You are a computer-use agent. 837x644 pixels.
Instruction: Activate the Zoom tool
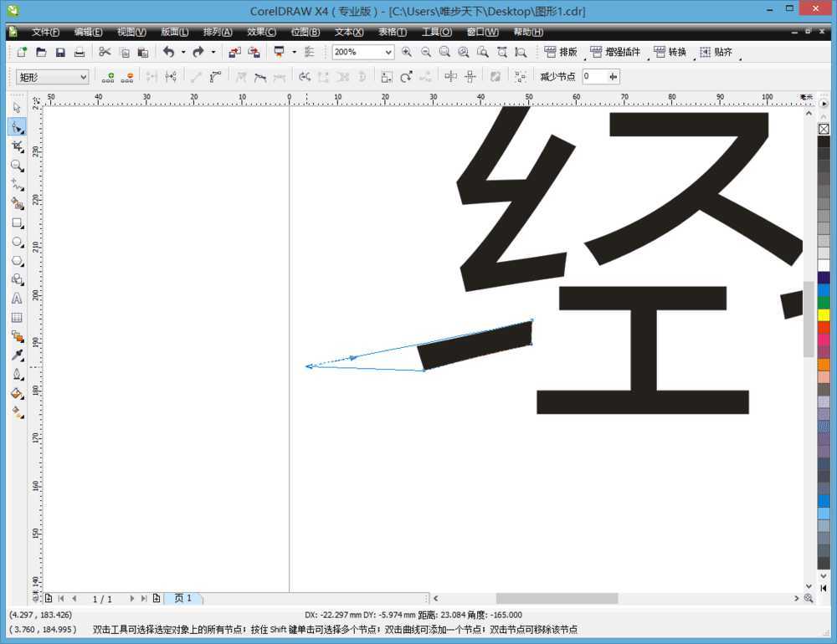(x=17, y=166)
